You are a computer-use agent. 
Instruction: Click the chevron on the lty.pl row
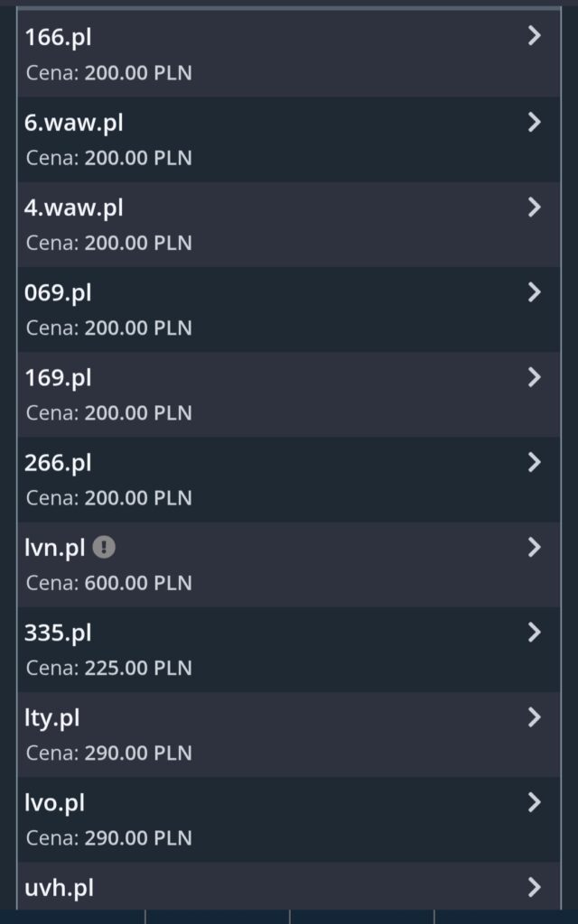pyautogui.click(x=534, y=717)
